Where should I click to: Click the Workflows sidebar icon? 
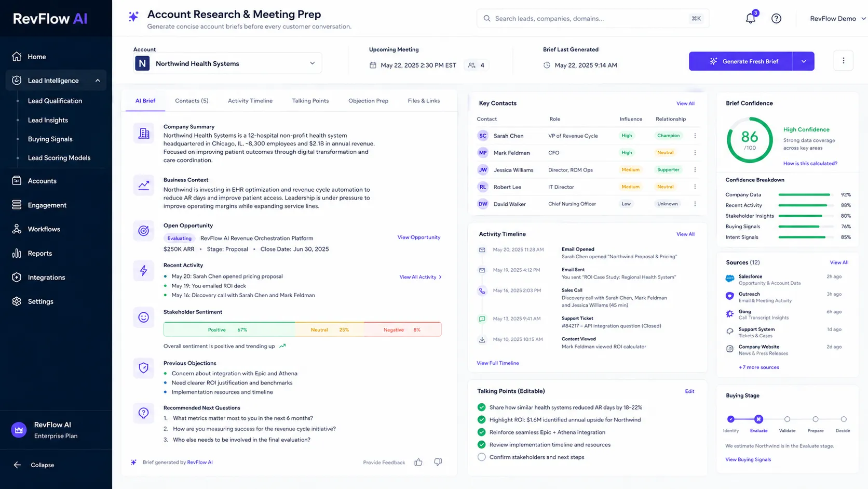(x=17, y=229)
